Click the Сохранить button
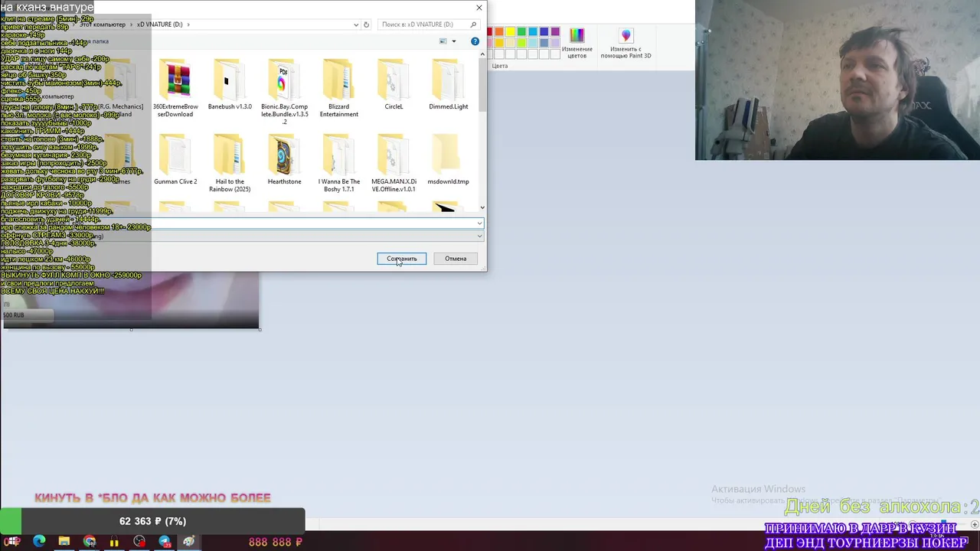This screenshot has width=980, height=551. point(401,259)
